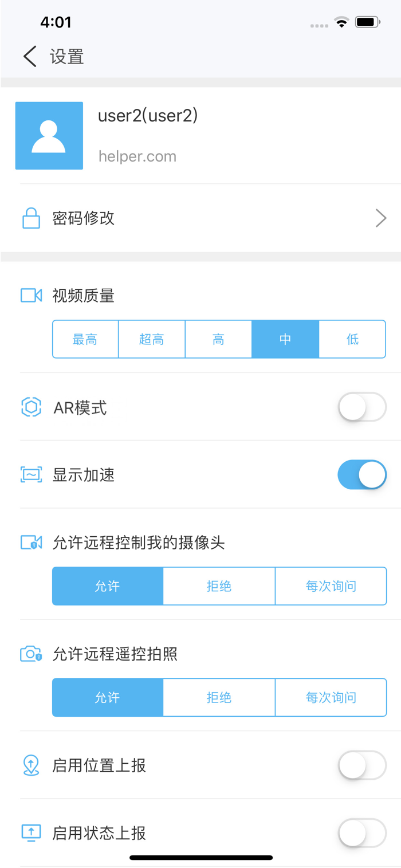The height and width of the screenshot is (868, 401).
Task: Tap the location pin icon for 启用位置上报
Action: (x=31, y=765)
